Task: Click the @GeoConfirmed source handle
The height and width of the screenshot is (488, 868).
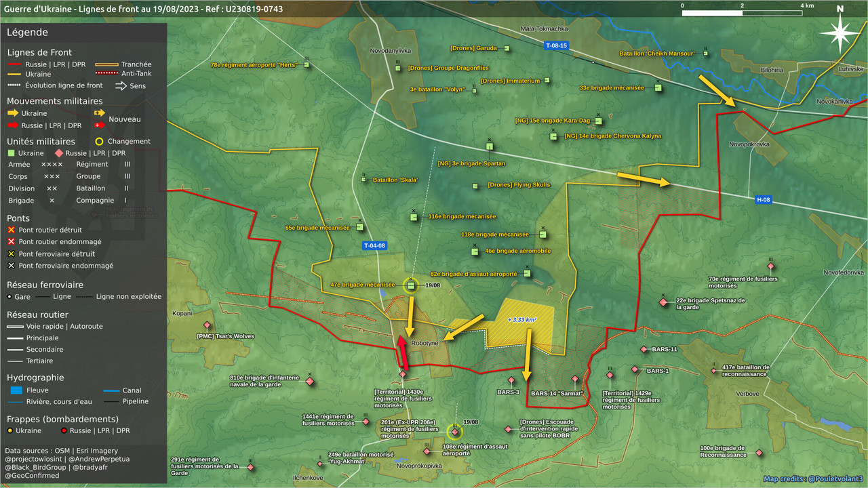Action: pos(32,476)
